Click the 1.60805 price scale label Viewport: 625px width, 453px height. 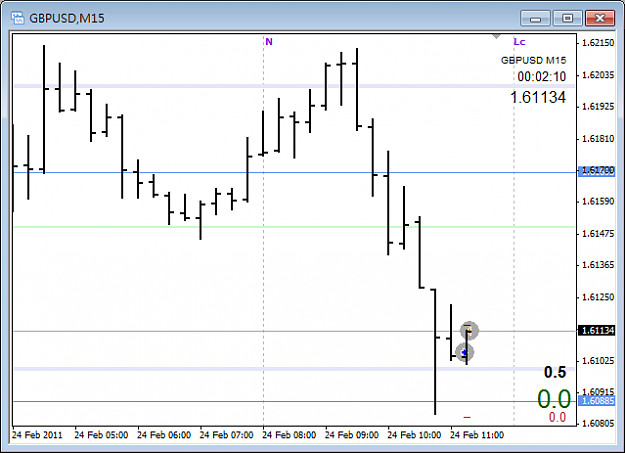pyautogui.click(x=598, y=423)
